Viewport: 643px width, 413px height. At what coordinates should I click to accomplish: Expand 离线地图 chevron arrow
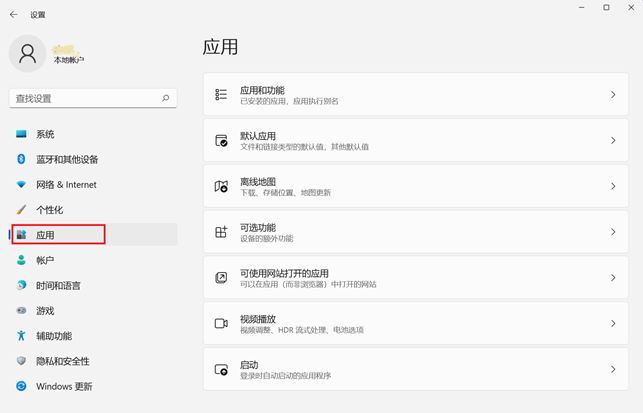pos(612,187)
